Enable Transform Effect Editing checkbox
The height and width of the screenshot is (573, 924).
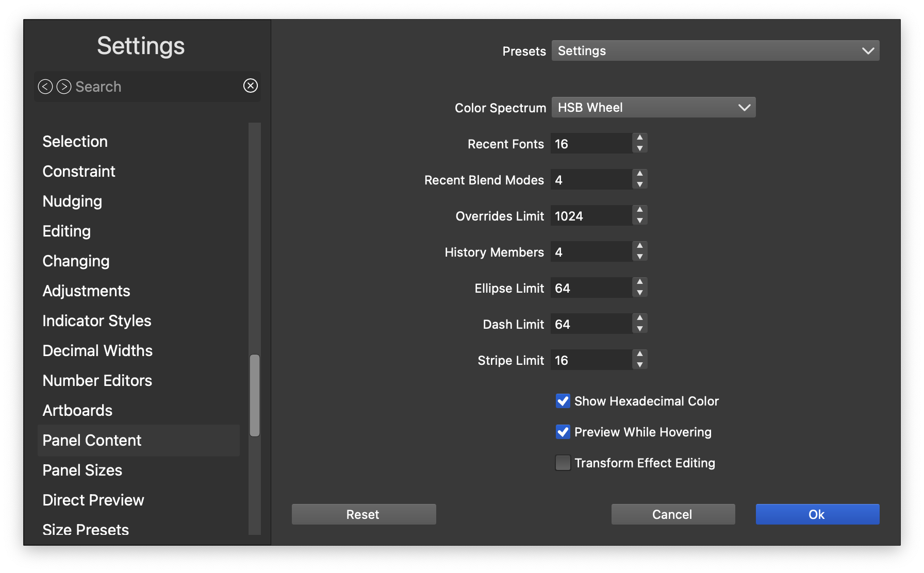coord(563,463)
